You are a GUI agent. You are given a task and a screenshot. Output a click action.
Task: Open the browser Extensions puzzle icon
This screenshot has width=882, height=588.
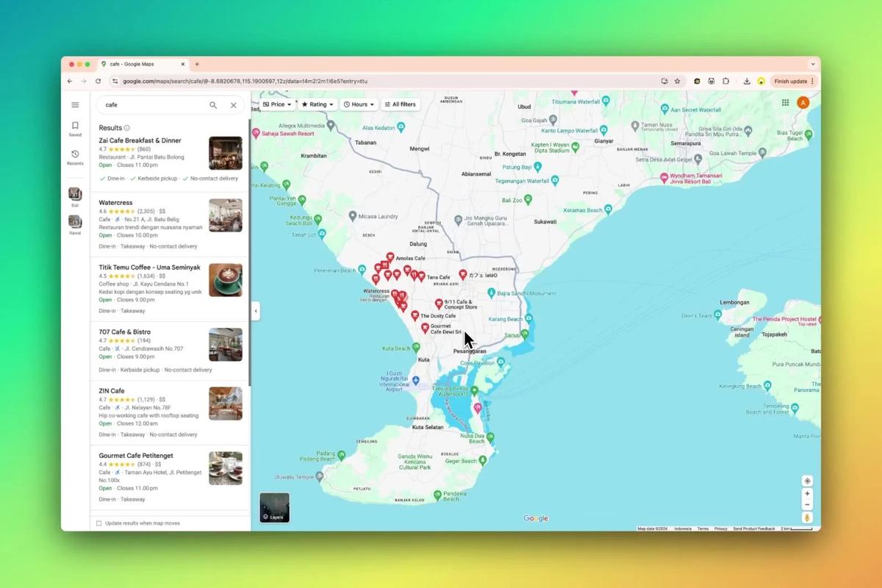click(726, 81)
